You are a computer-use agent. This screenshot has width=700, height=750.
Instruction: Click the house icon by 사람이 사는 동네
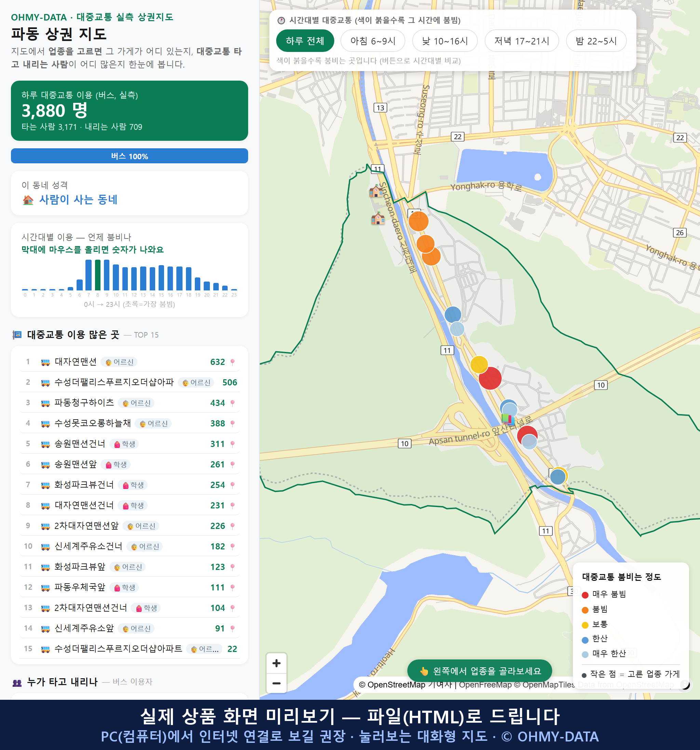coord(28,200)
